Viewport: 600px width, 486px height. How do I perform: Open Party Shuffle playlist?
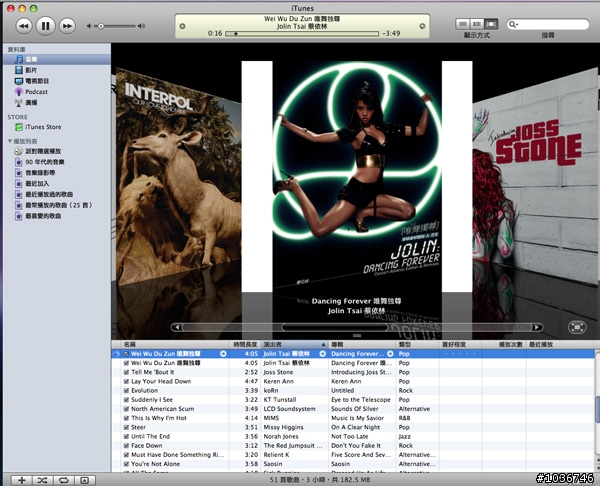(x=57, y=151)
